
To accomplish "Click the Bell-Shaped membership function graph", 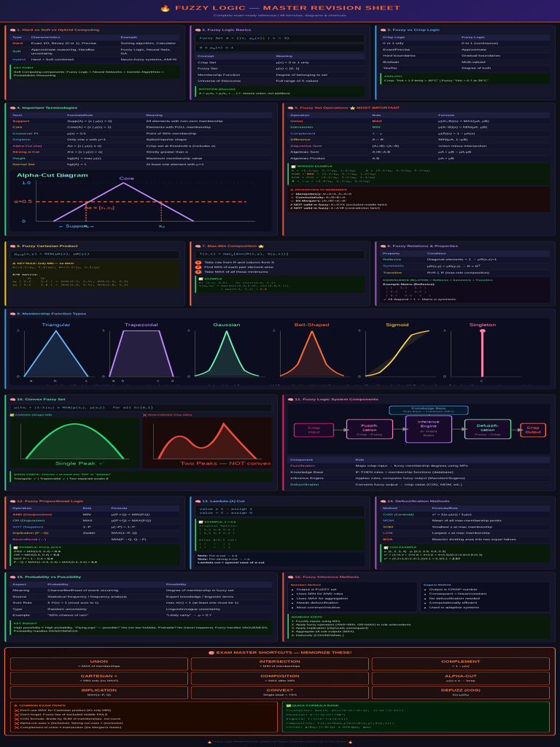I will point(311,352).
